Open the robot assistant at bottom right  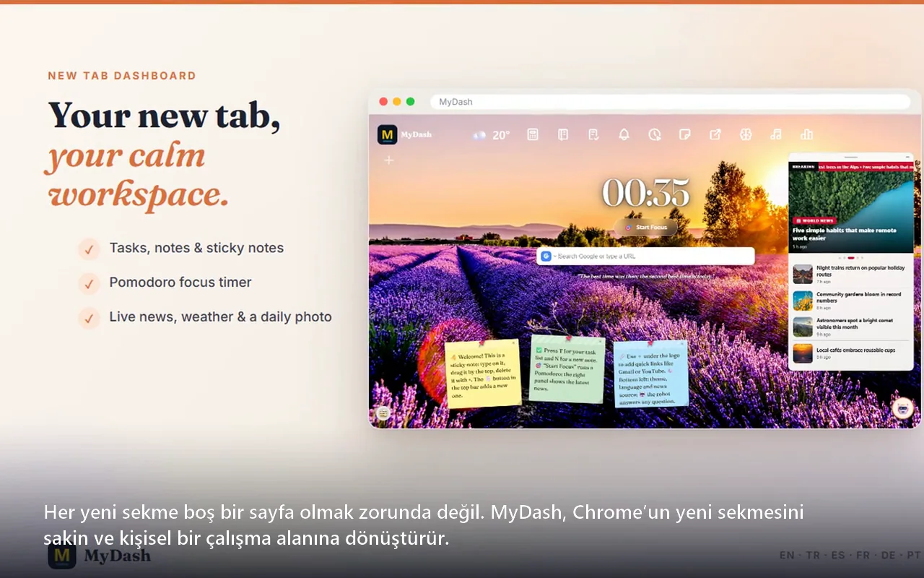(x=902, y=408)
